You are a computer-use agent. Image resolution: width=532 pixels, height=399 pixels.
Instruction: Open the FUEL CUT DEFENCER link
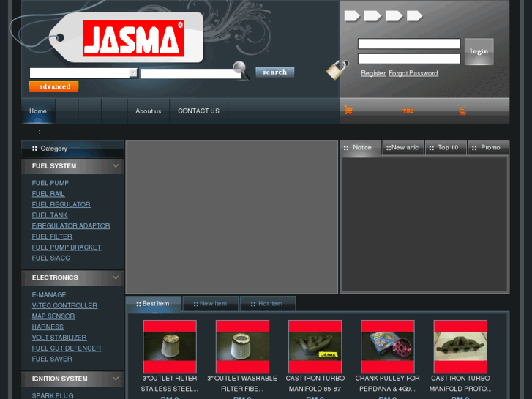[67, 348]
